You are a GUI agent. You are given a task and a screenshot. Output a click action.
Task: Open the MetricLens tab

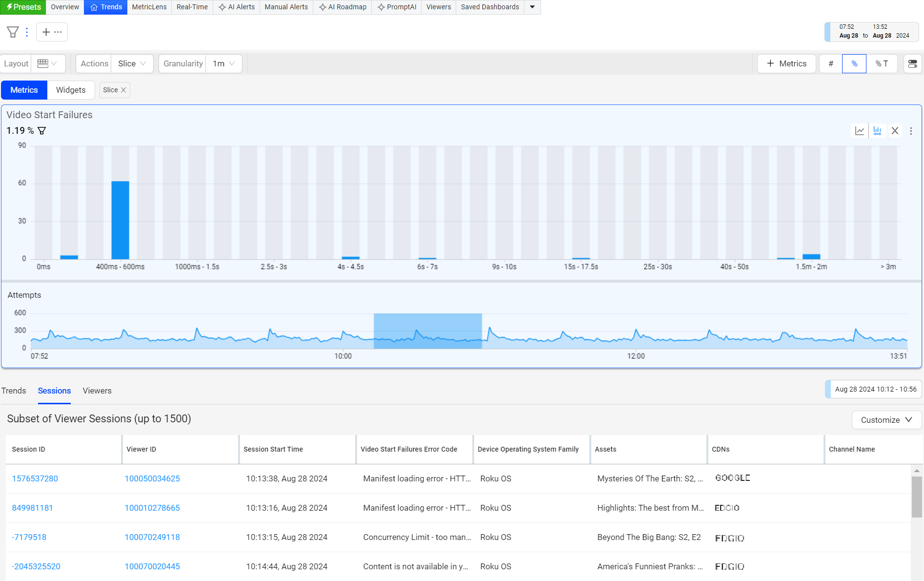tap(149, 7)
